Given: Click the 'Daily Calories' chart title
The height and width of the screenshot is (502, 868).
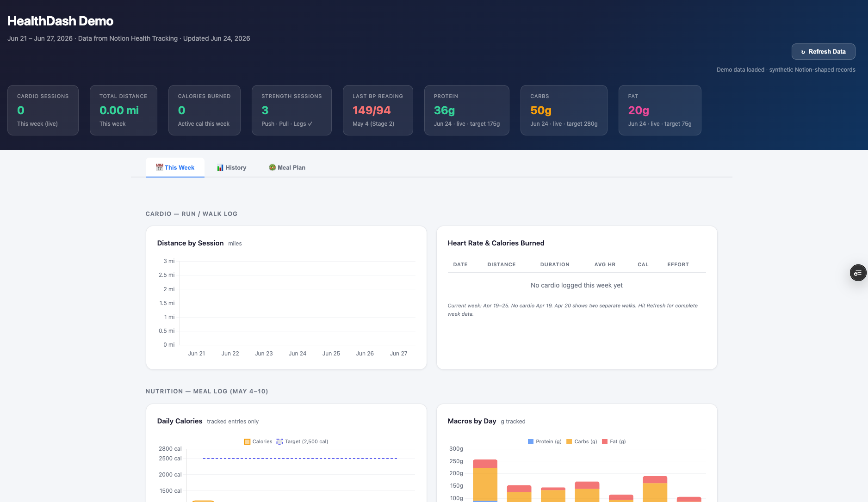Looking at the screenshot, I should tap(180, 421).
